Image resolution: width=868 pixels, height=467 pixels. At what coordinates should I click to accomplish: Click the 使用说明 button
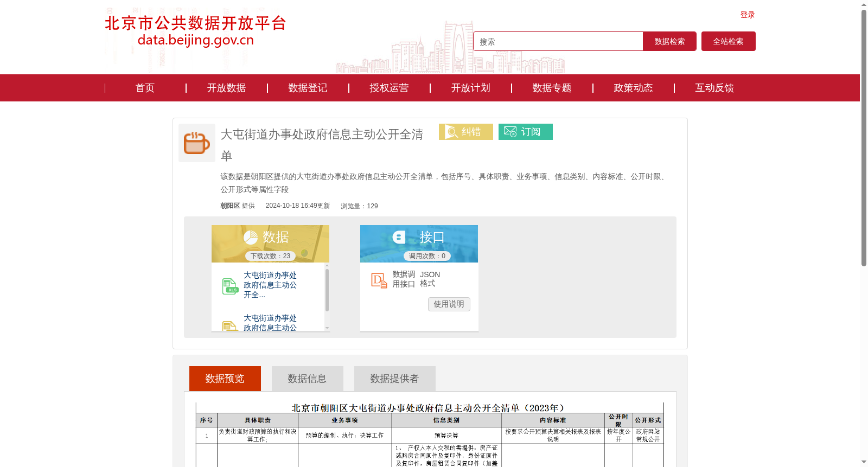(449, 304)
